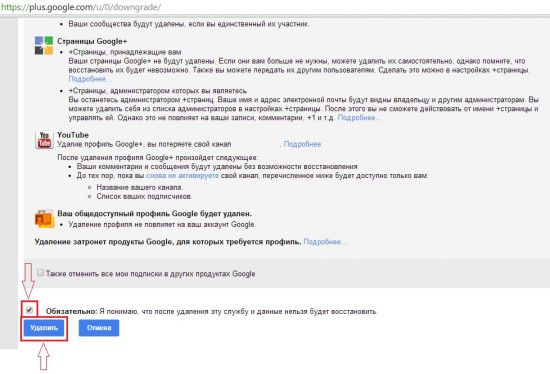The width and height of the screenshot is (550, 374).
Task: Click the 'YouTube' section heading text
Action: [73, 135]
